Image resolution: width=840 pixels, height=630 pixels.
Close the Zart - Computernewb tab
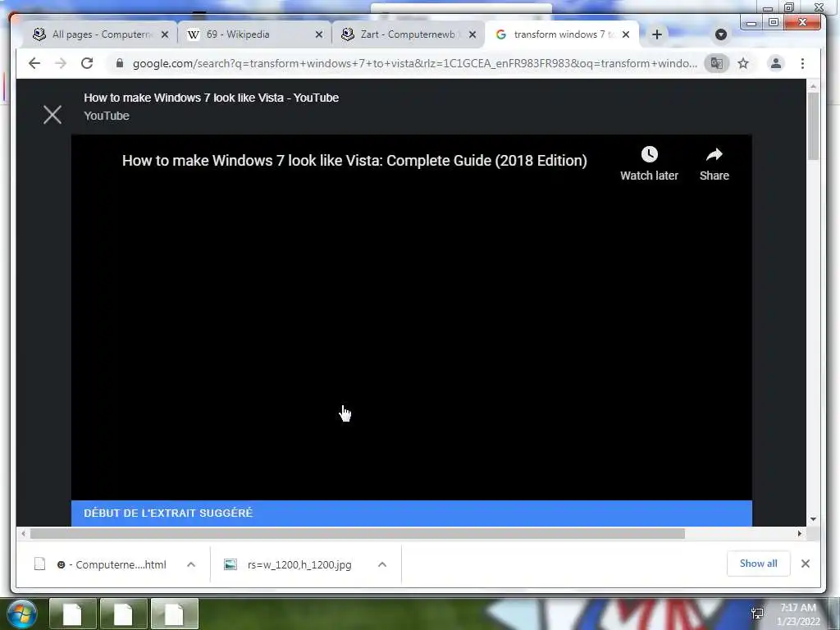472,34
